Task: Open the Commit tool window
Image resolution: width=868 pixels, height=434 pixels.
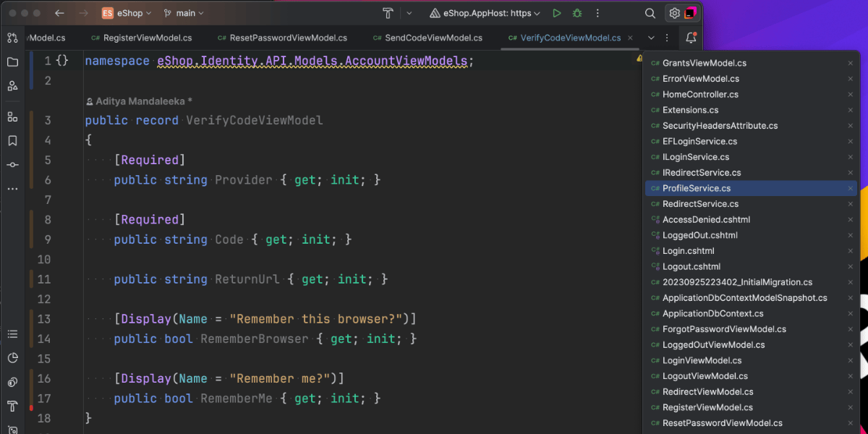Action: 12,164
